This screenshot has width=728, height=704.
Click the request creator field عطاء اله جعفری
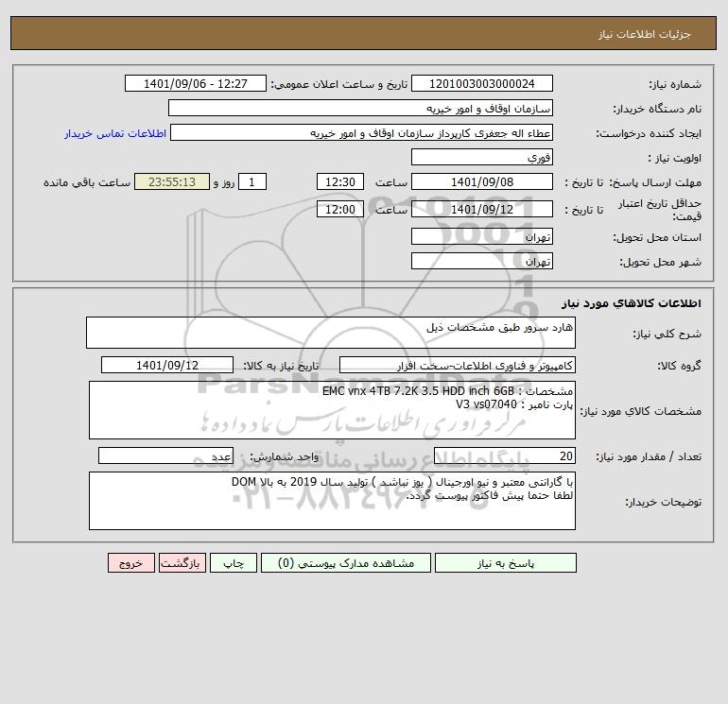[361, 132]
